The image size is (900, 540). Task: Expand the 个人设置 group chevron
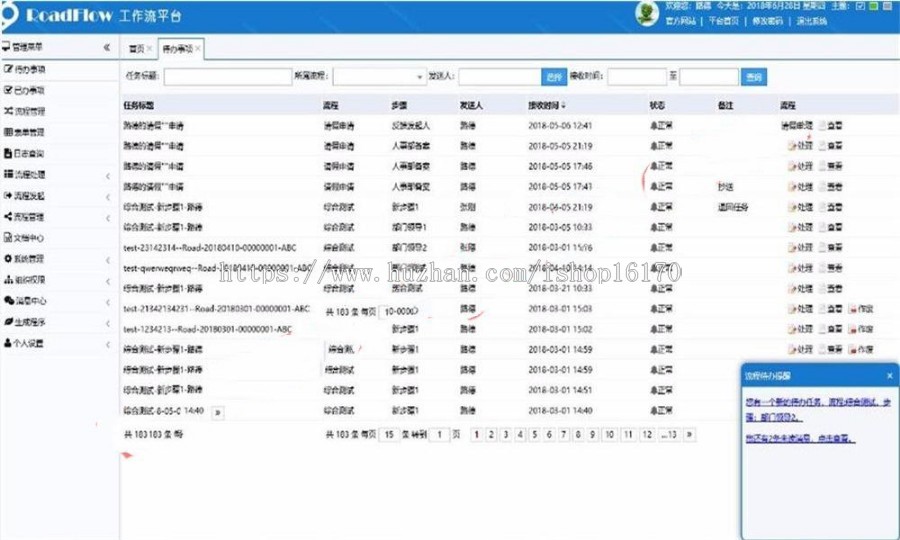(108, 344)
